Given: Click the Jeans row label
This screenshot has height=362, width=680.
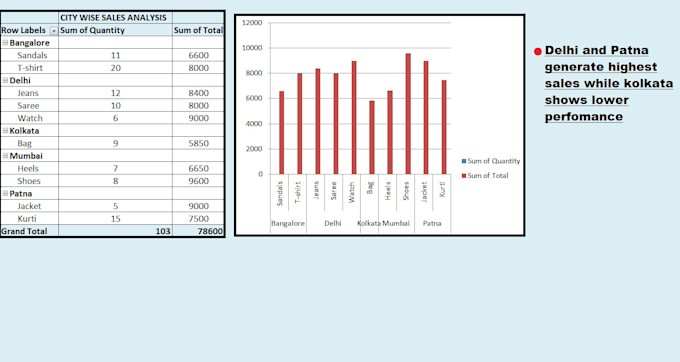Looking at the screenshot, I should click(x=28, y=93).
